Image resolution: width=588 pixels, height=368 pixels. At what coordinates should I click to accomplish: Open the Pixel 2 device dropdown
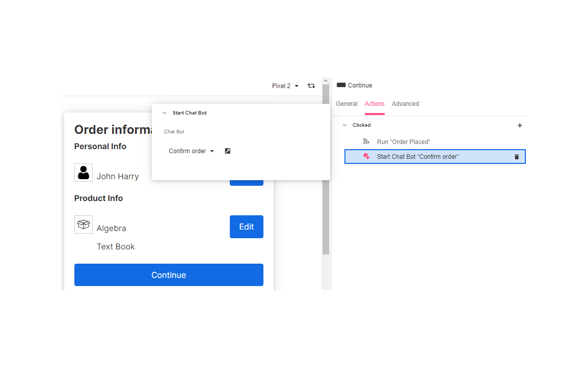[285, 86]
